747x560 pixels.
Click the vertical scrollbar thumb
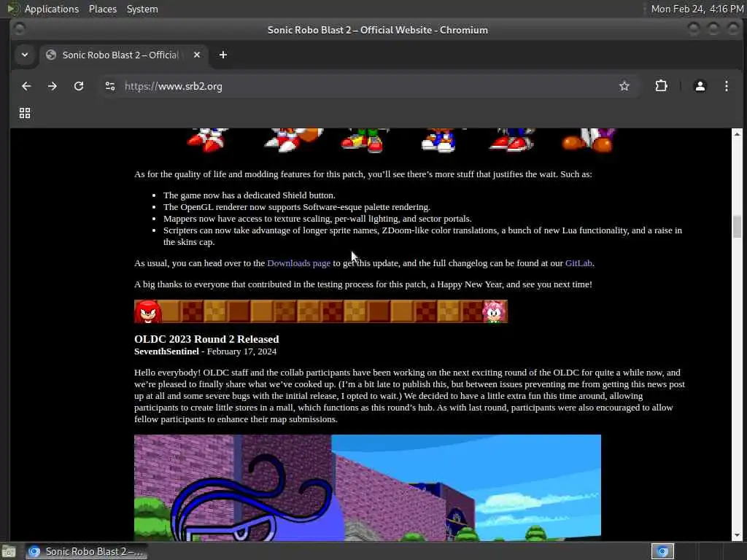click(737, 227)
